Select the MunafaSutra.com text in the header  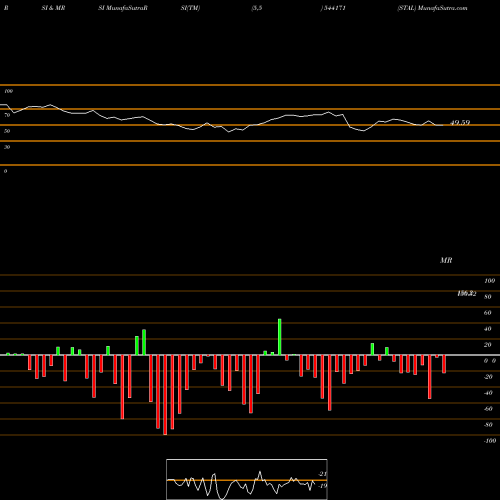point(442,8)
